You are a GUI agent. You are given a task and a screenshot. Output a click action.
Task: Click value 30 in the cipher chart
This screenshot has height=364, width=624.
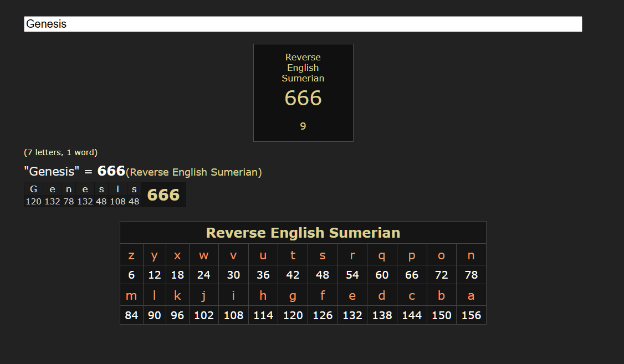234,275
